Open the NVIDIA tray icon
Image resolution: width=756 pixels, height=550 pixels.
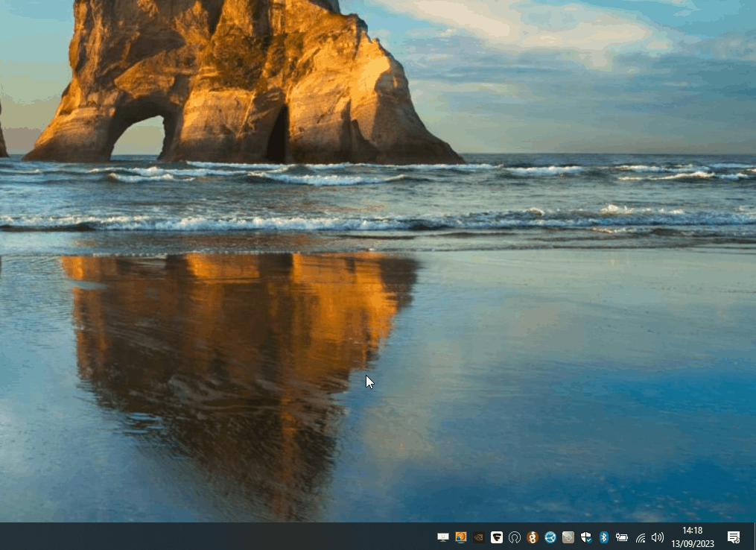(x=479, y=537)
